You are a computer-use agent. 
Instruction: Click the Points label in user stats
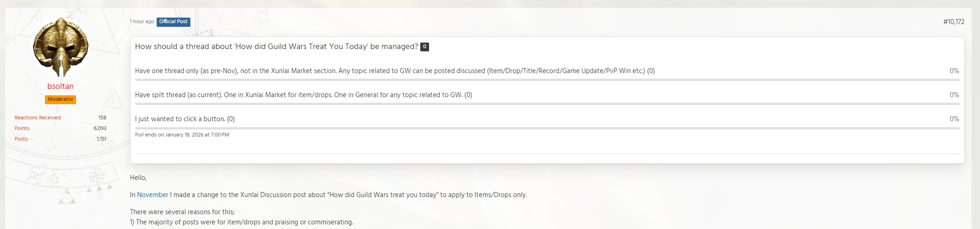[x=22, y=128]
